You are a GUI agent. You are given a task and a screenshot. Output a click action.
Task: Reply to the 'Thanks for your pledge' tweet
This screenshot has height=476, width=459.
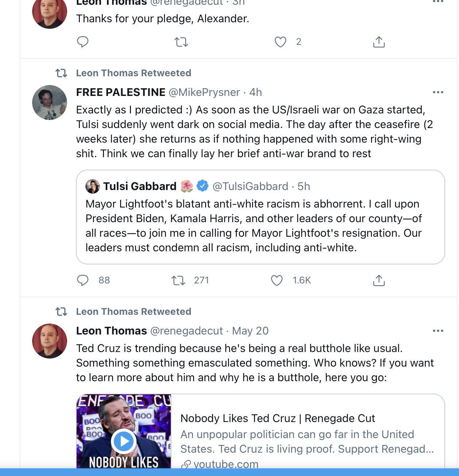coord(83,42)
